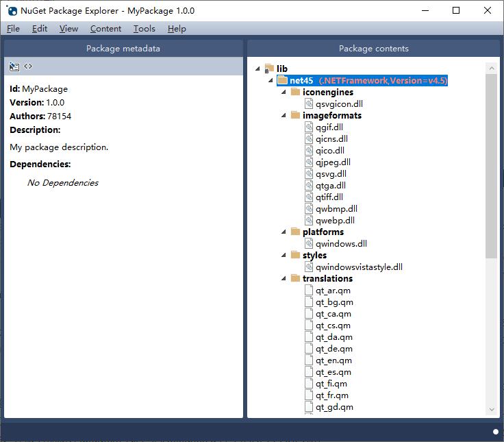Viewport: 504px width, 442px height.
Task: Select the qt_fr.qm file name
Action: 332,395
